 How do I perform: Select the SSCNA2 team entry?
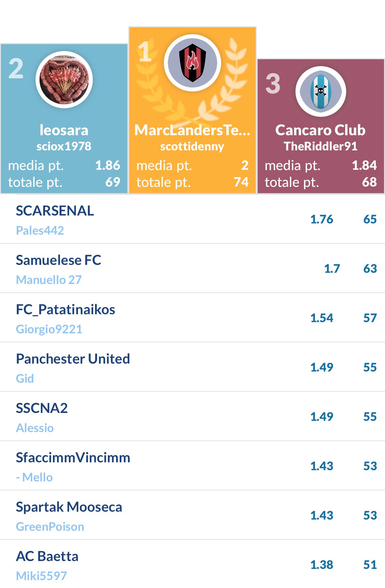tap(192, 417)
